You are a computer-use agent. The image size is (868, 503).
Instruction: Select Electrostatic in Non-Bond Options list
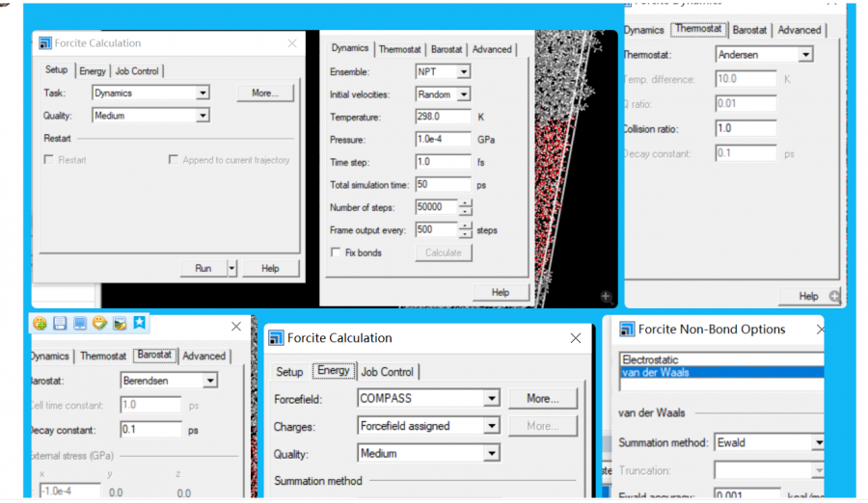click(x=721, y=359)
